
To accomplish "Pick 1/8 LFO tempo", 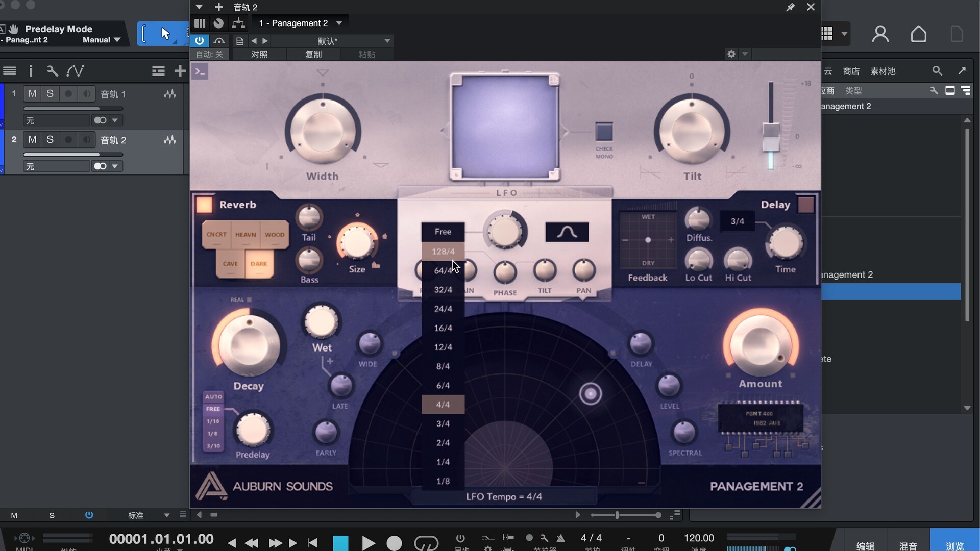I will point(443,481).
